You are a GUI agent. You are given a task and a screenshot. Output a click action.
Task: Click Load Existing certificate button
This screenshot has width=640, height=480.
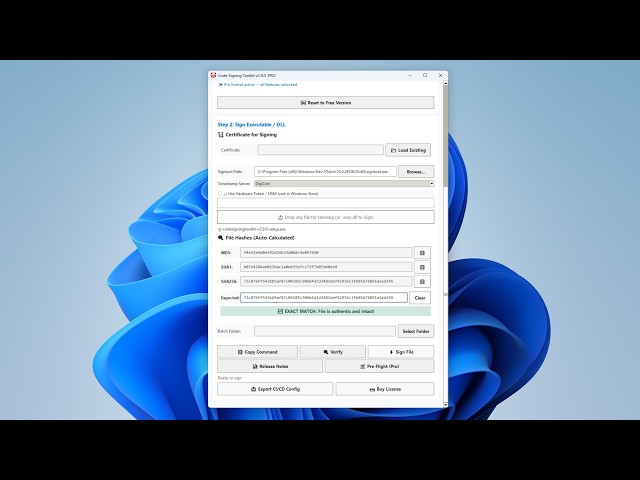click(408, 150)
